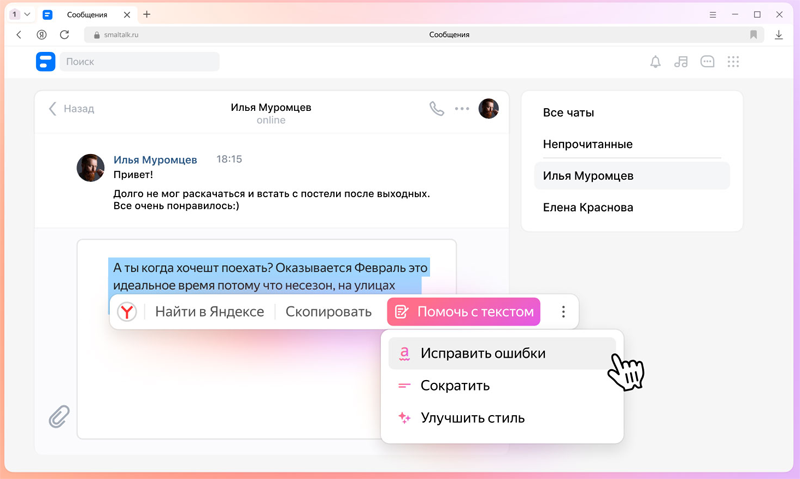
Task: Click chat title Илья Муромцев in header
Action: (271, 107)
